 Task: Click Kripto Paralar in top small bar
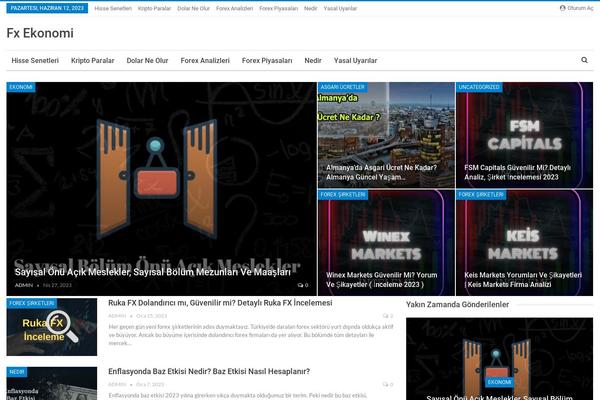[154, 8]
